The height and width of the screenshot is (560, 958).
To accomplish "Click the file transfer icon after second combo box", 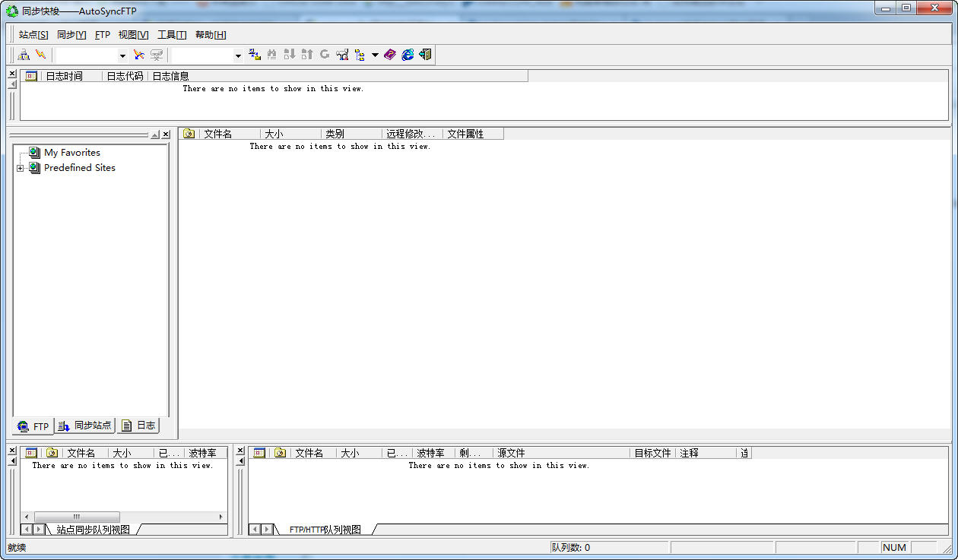I will tap(255, 55).
